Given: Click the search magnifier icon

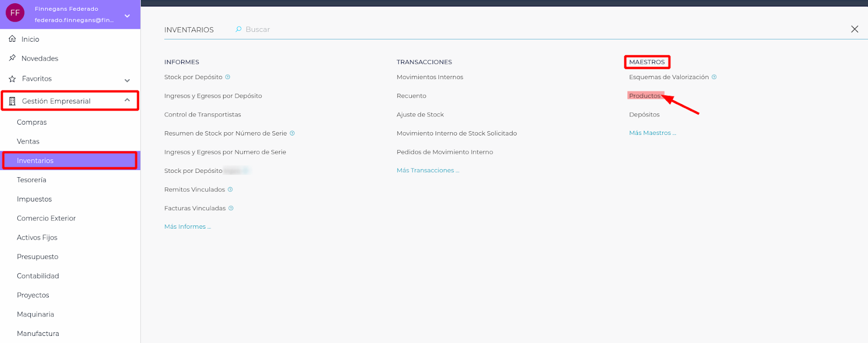Looking at the screenshot, I should [x=239, y=29].
